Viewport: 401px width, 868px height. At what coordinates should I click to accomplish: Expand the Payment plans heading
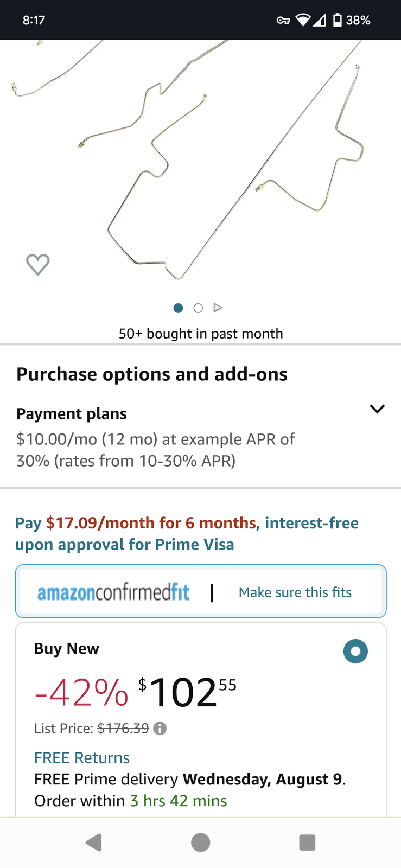[x=72, y=413]
